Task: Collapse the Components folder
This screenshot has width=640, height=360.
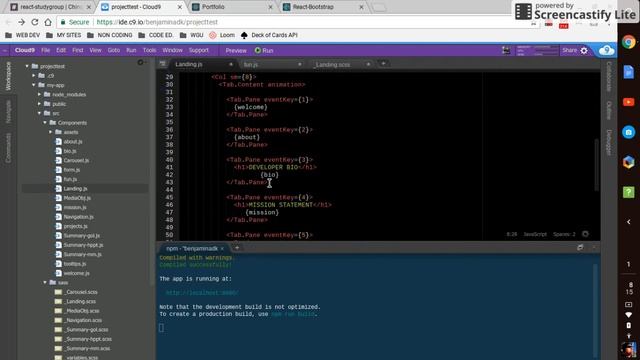Action: tap(45, 122)
